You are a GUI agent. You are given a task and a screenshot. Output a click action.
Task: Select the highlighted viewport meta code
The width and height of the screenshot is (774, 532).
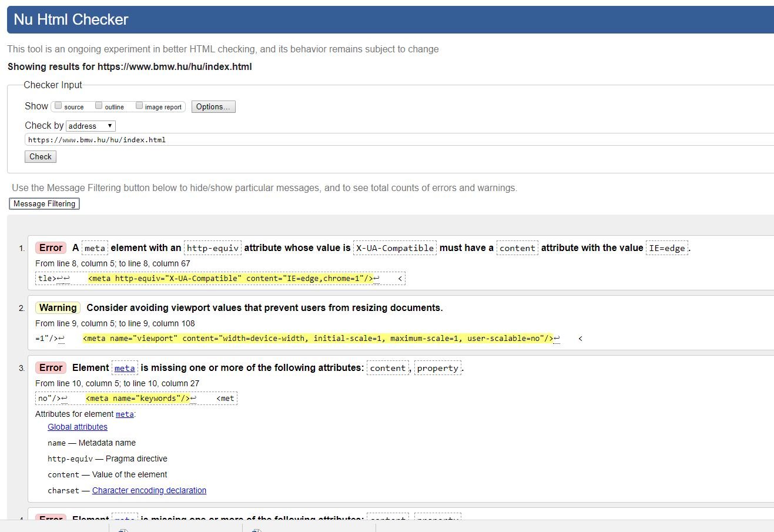pyautogui.click(x=318, y=339)
